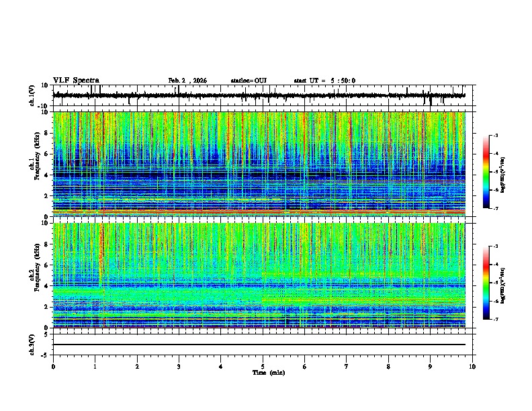Click inside the ch.1 spectrogram plot
Viewport: 532px width, 411px height.
(259, 164)
